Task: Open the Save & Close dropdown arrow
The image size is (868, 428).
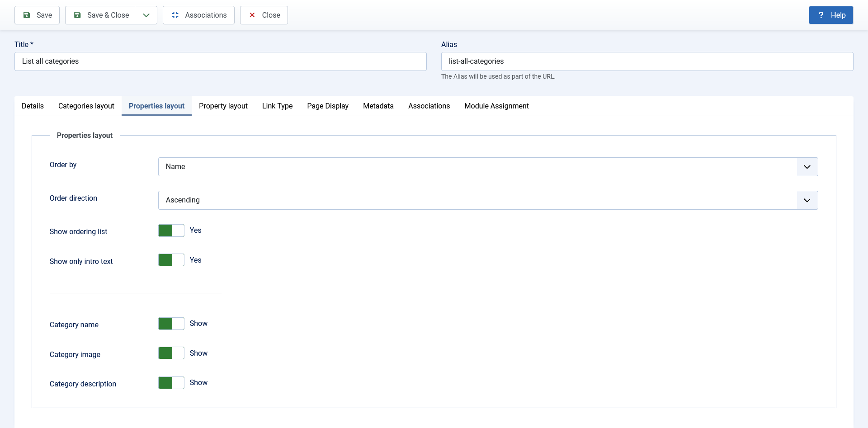Action: (146, 15)
